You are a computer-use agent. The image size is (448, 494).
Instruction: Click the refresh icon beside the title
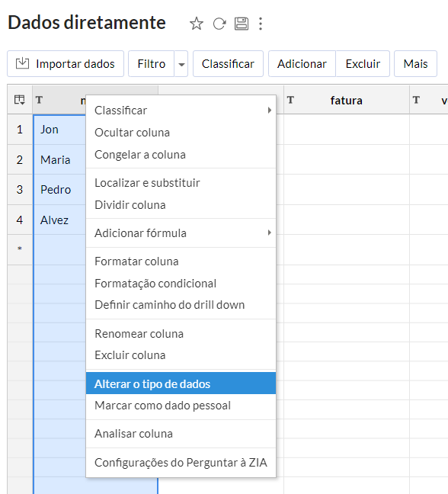219,24
